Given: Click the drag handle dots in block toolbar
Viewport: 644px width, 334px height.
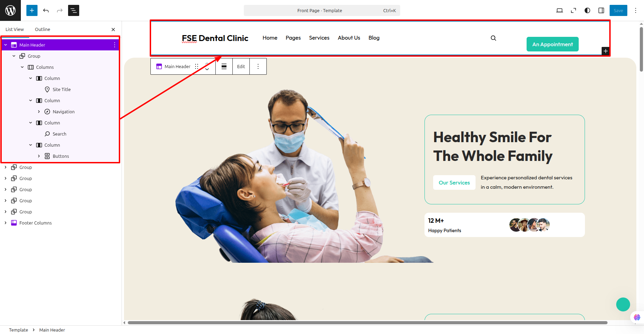Looking at the screenshot, I should pos(197,66).
